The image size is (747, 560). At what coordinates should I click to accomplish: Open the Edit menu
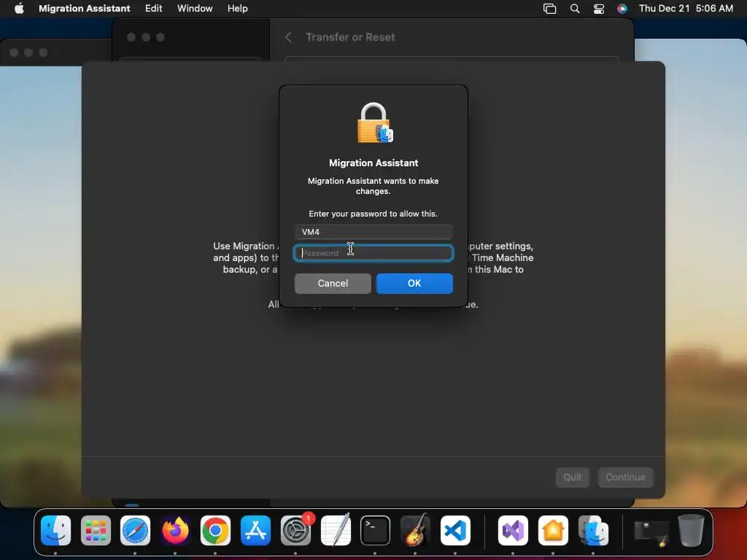point(153,8)
